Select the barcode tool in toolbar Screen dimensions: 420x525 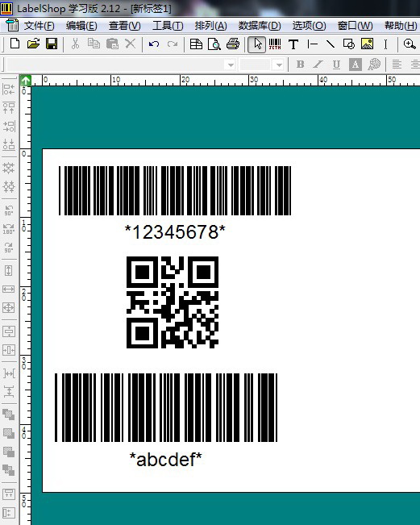(275, 44)
